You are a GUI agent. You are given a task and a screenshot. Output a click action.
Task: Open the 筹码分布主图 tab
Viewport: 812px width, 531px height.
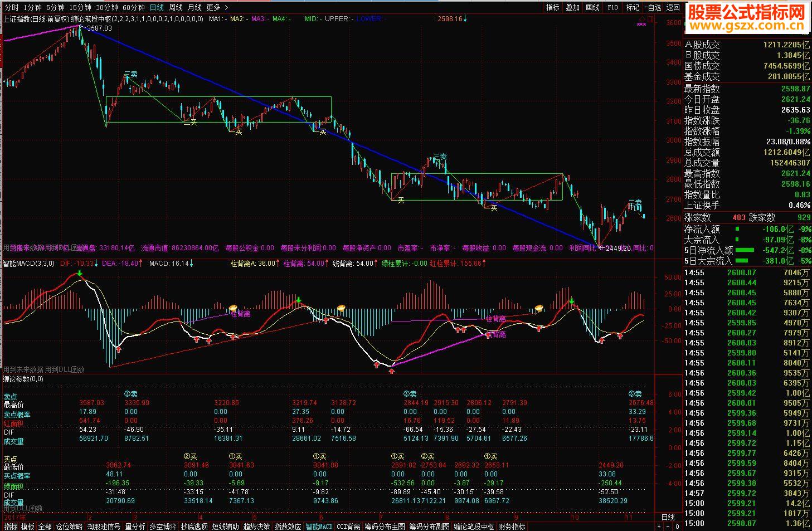[385, 527]
